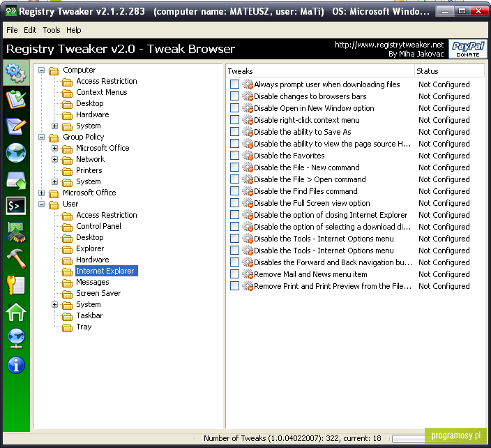Viewport: 491px width, 448px height.
Task: Click gear icon of Remove Mail and News tweak
Action: pyautogui.click(x=248, y=274)
